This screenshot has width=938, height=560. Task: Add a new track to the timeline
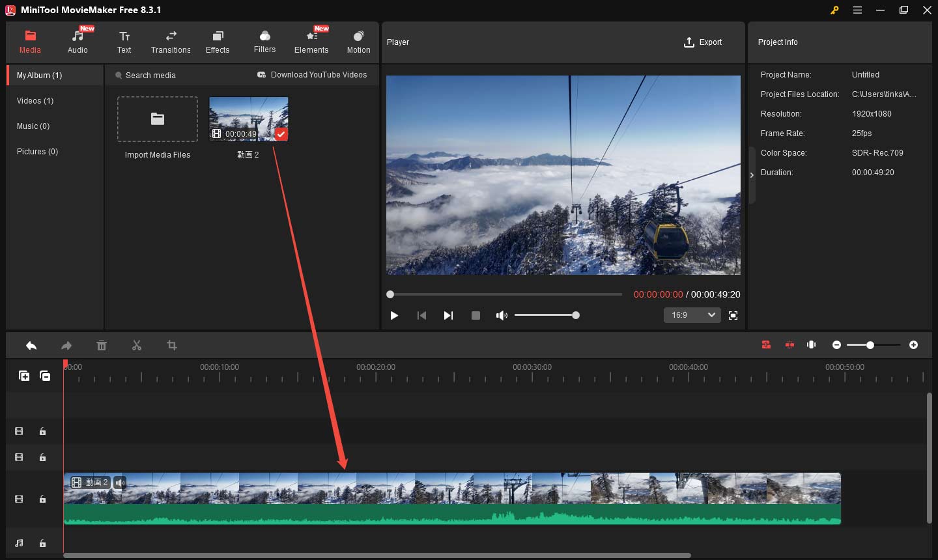point(24,376)
